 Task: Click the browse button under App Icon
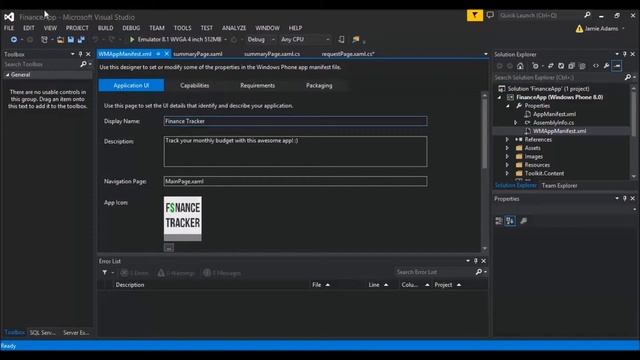(169, 248)
